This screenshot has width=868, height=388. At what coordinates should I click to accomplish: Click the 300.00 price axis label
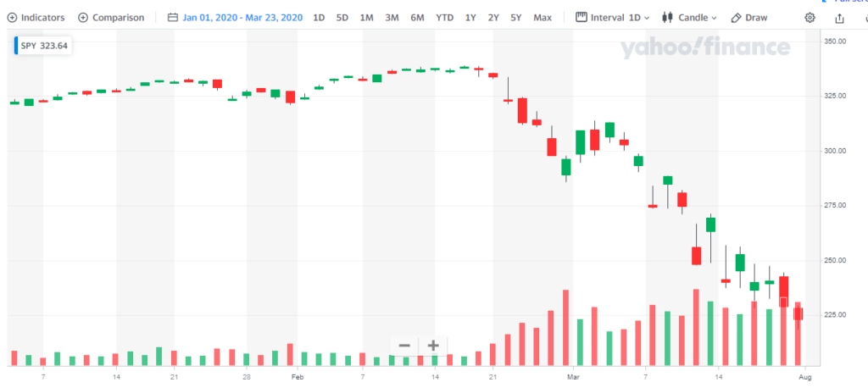point(835,151)
